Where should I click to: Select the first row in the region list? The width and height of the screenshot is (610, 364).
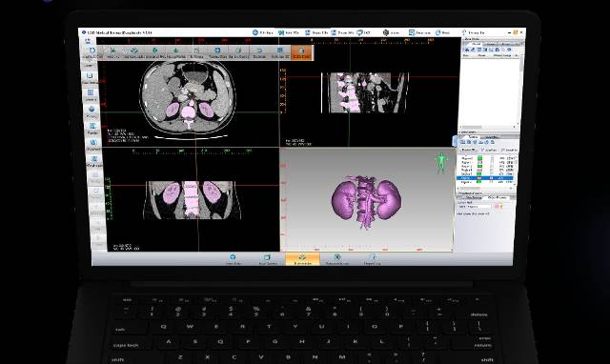tap(487, 158)
